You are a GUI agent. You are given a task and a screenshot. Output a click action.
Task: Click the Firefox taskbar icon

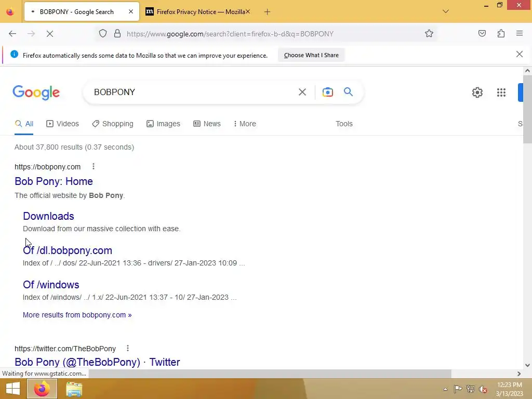(x=42, y=389)
